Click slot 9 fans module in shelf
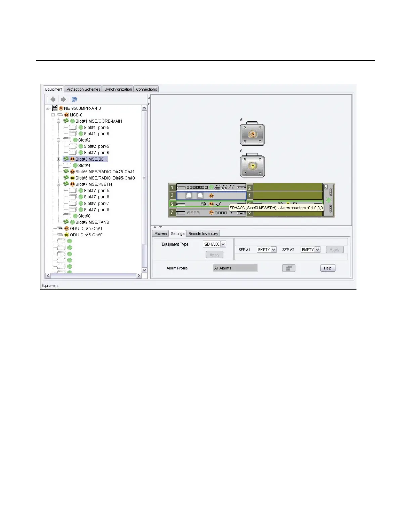This screenshot has height=532, width=411. [x=329, y=200]
